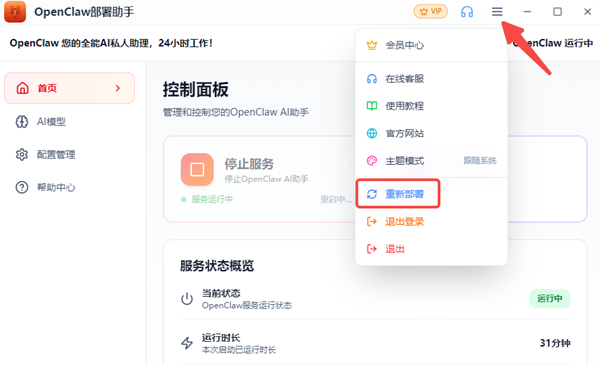Click the gear icon for 配置管理
Image resolution: width=600 pixels, height=365 pixels.
[x=22, y=155]
